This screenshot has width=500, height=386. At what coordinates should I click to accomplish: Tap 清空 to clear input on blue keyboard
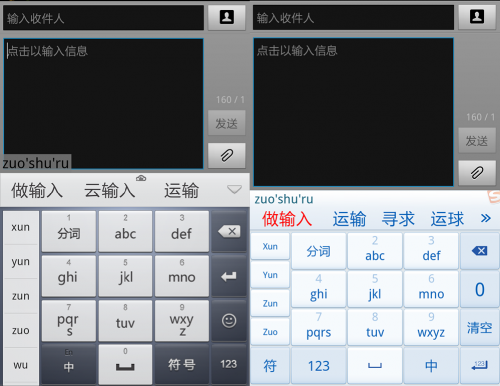coord(480,327)
